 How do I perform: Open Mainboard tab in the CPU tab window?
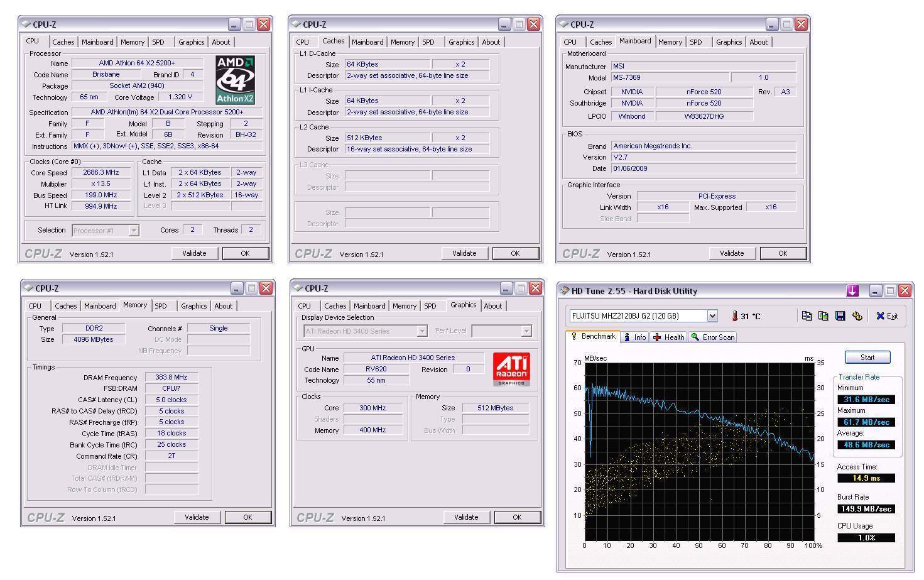[97, 42]
